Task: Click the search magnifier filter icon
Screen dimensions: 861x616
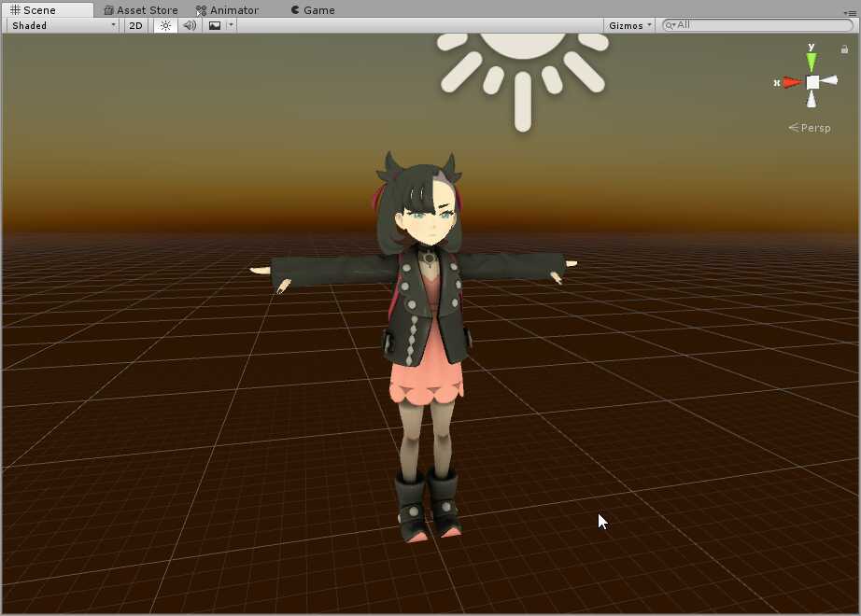Action: click(x=670, y=25)
